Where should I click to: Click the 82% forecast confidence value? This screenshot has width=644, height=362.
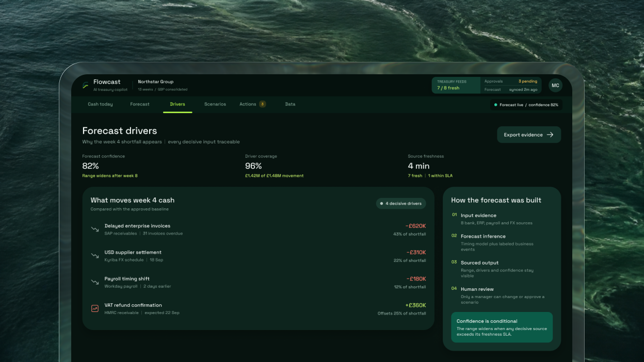click(x=90, y=166)
